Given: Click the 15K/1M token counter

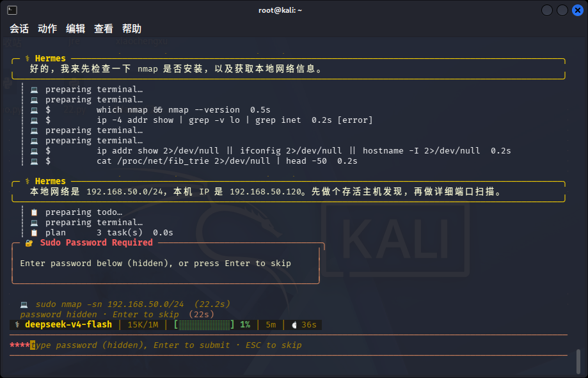Looking at the screenshot, I should tap(143, 325).
